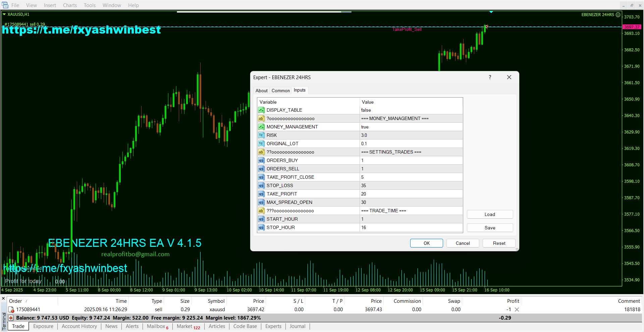Select the DISPLAY_TABLE false value cell
644x332 pixels.
[411, 110]
